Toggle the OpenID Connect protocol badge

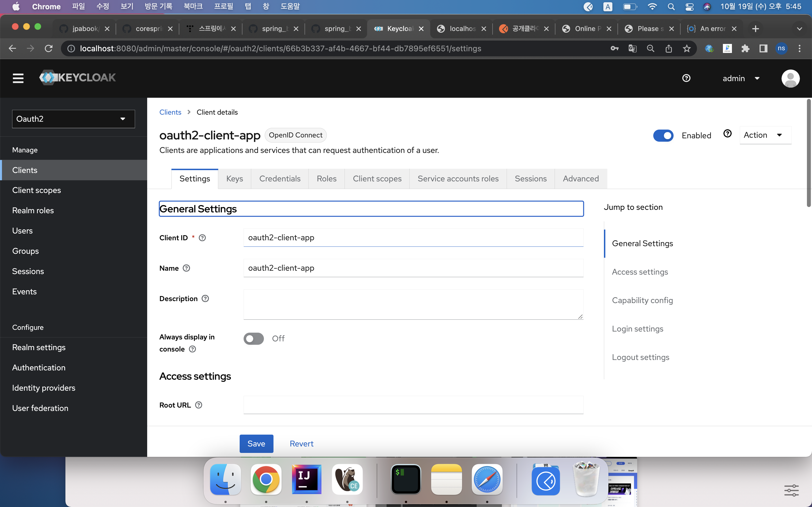295,135
